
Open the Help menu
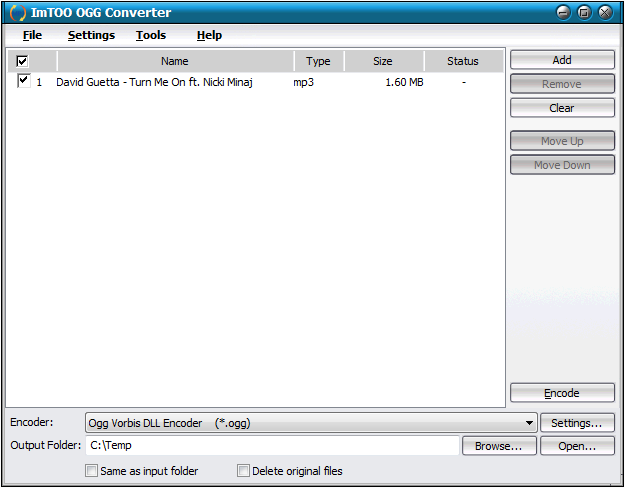pos(209,35)
